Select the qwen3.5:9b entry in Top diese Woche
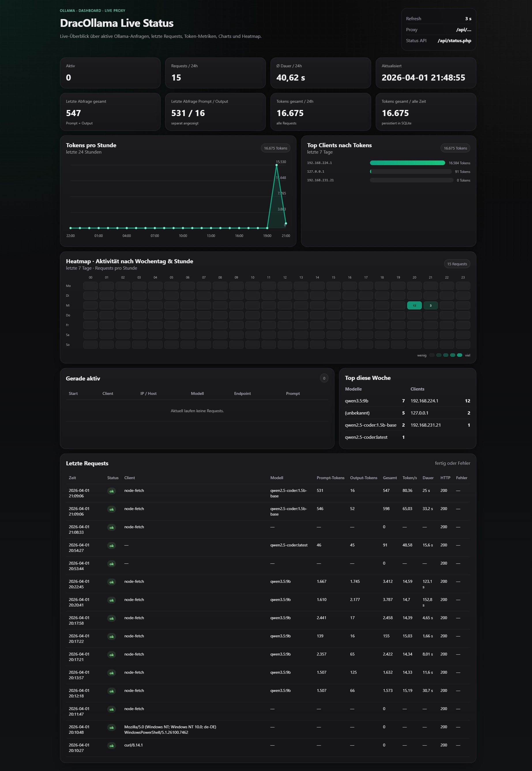Screen dimensions: 532x771 click(x=356, y=401)
